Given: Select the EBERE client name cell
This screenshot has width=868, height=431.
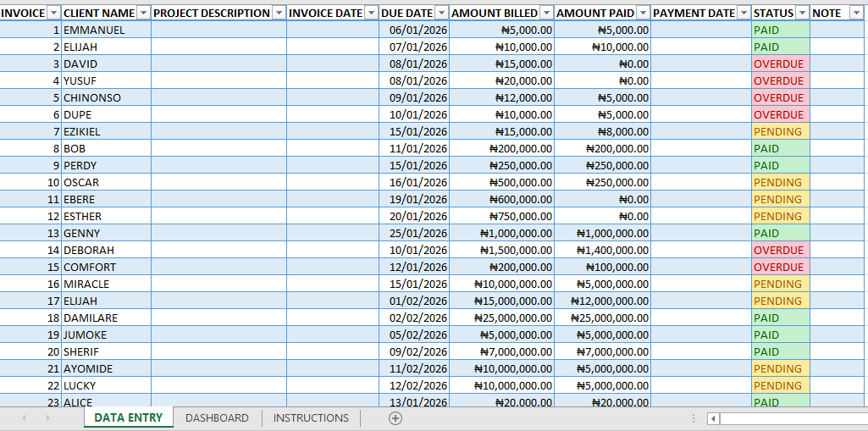Looking at the screenshot, I should (106, 199).
